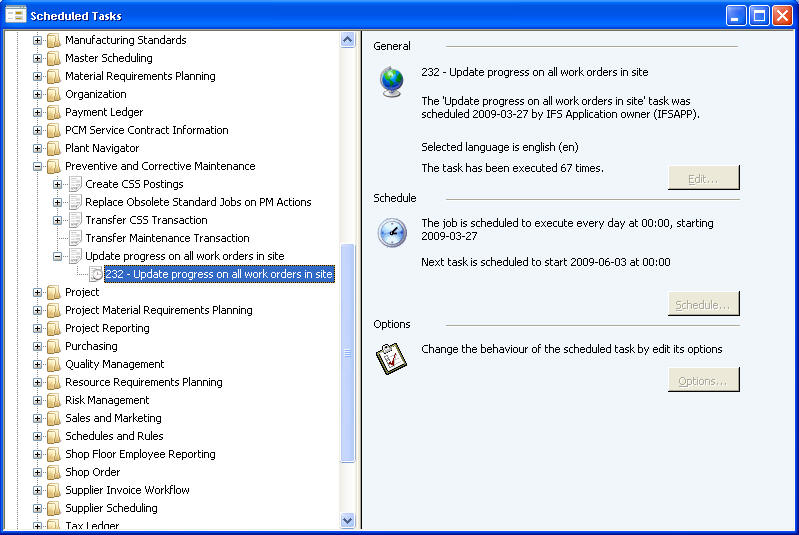
Task: Click the Purchasing folder icon
Action: coord(54,346)
